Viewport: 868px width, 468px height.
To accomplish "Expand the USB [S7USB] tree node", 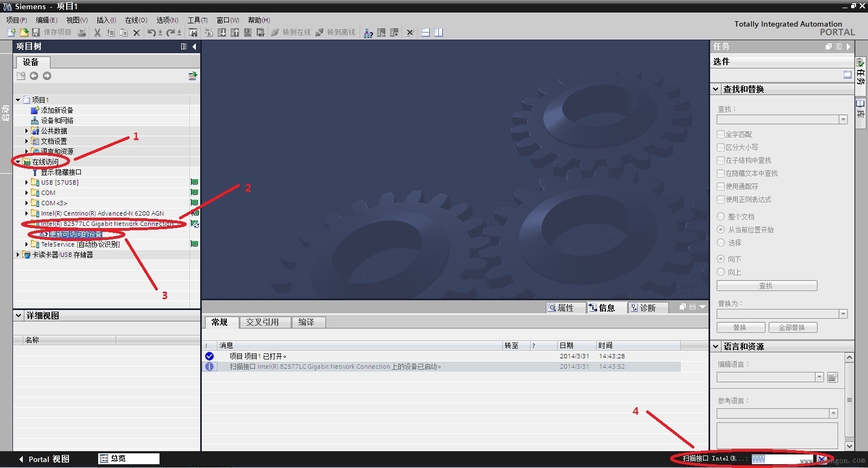I will (26, 182).
